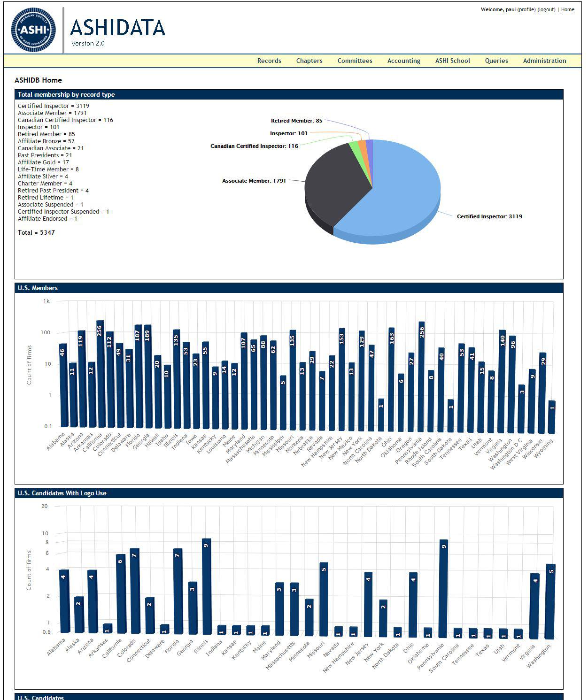The image size is (588, 700).
Task: Click the Virginia bar labeled 140
Action: tap(502, 381)
